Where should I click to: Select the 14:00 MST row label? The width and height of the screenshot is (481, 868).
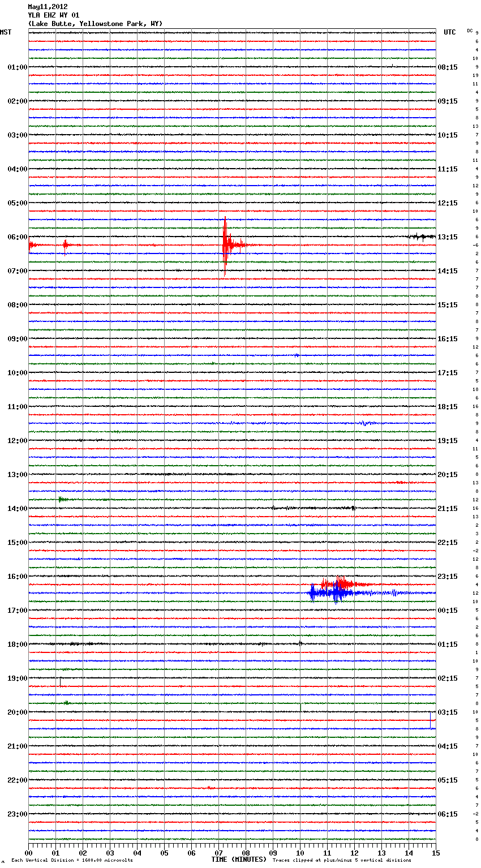click(x=18, y=508)
